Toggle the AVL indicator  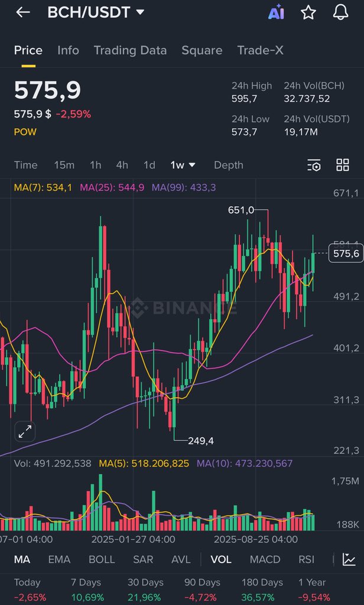pos(181,560)
